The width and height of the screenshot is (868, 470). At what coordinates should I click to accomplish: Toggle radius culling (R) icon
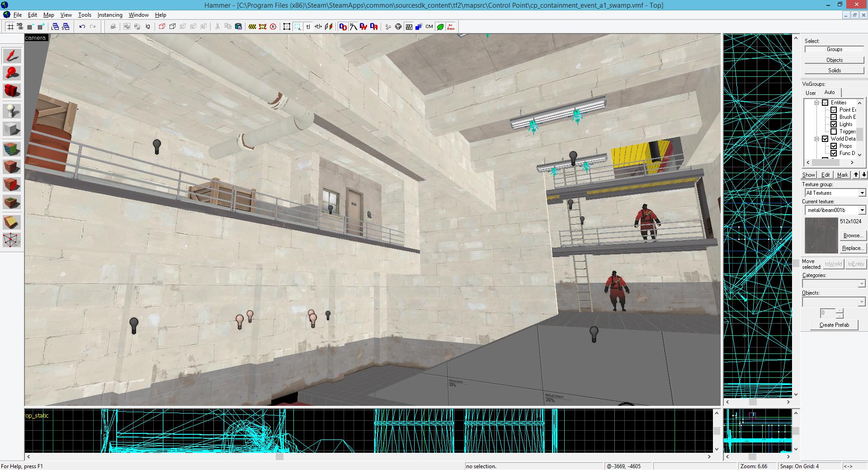coord(273,27)
